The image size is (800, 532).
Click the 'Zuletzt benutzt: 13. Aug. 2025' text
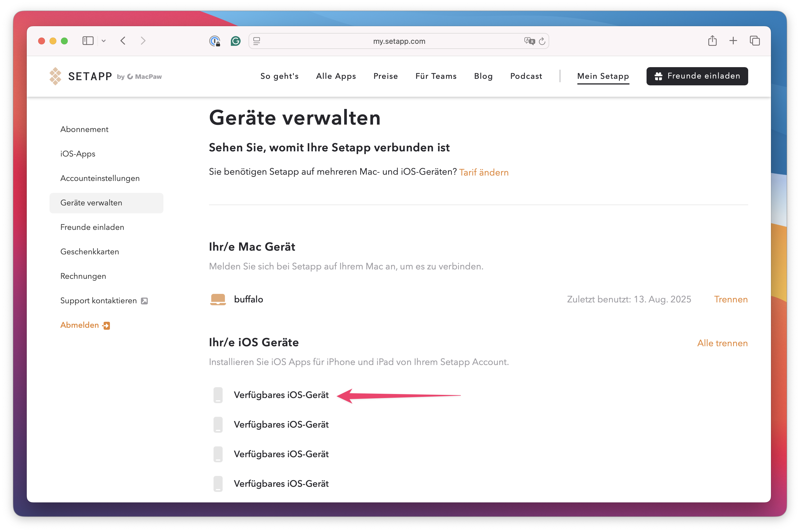pyautogui.click(x=629, y=299)
